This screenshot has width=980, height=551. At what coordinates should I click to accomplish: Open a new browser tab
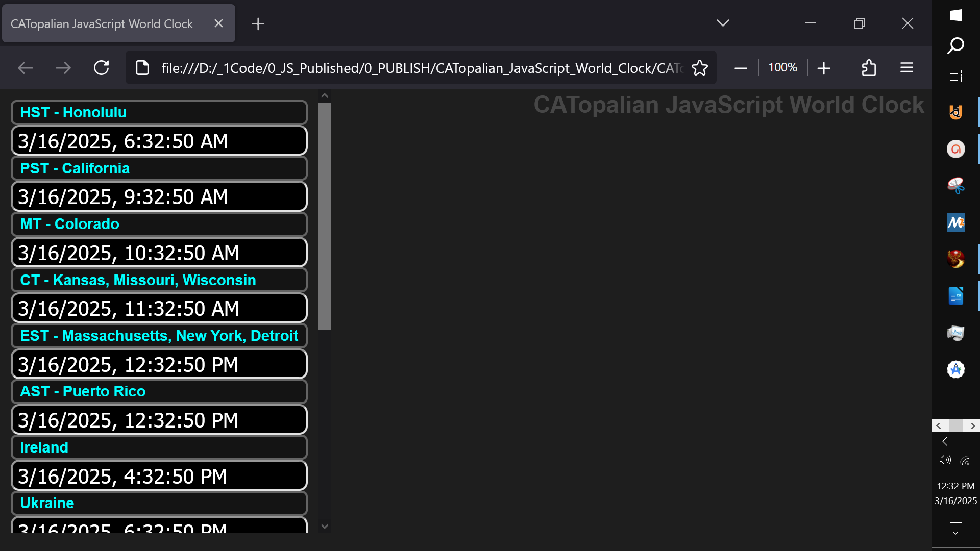click(x=258, y=23)
